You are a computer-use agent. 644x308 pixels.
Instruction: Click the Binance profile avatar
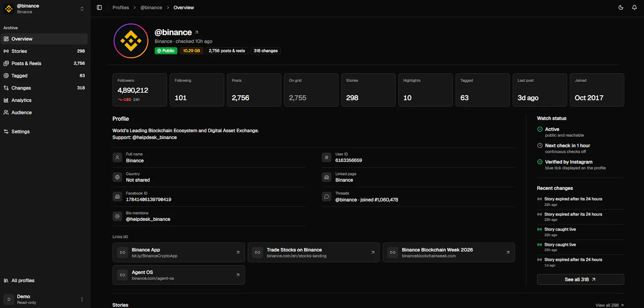tap(131, 41)
